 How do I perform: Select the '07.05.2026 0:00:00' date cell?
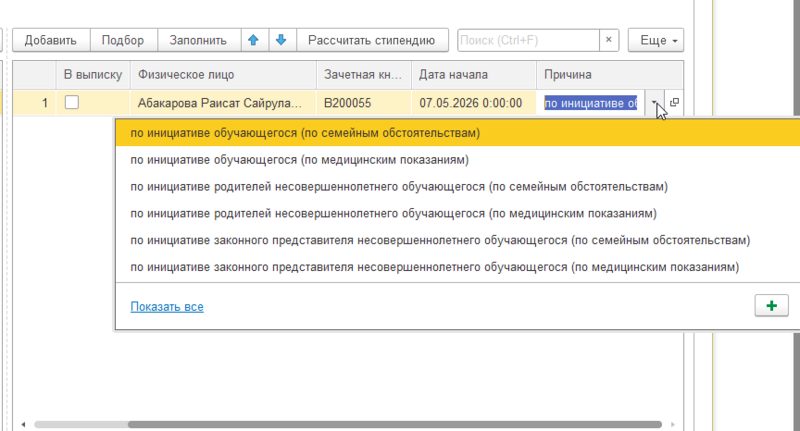473,103
